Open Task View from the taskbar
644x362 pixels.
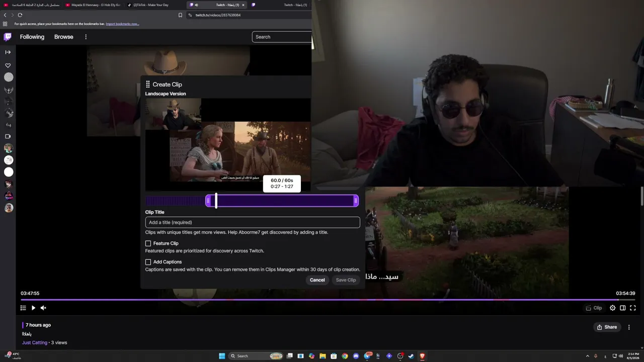point(290,356)
